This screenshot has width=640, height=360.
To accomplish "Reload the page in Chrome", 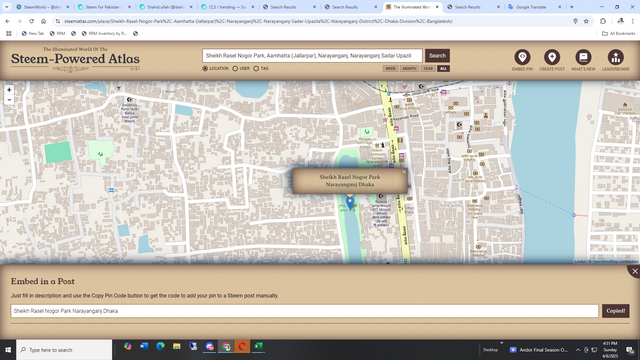I will [x=31, y=21].
